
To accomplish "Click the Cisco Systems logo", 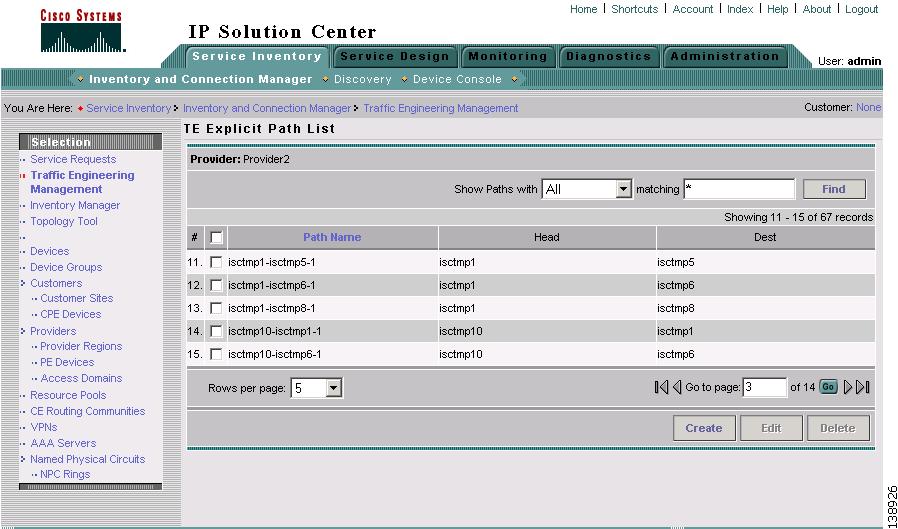I will pyautogui.click(x=81, y=31).
